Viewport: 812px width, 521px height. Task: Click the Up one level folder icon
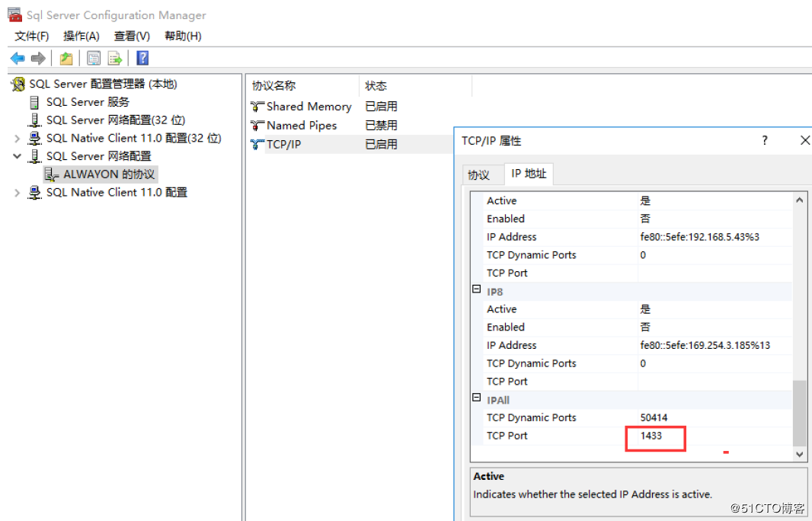(x=66, y=58)
